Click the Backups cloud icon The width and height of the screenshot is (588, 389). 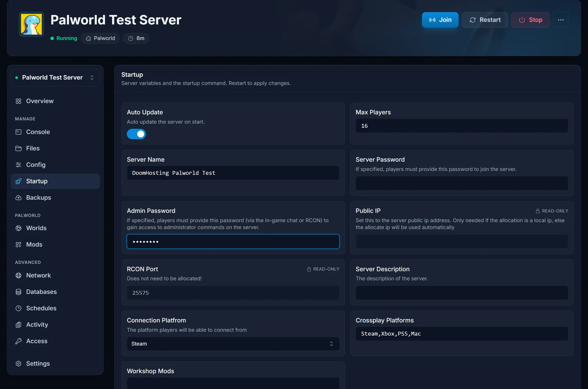(x=18, y=198)
